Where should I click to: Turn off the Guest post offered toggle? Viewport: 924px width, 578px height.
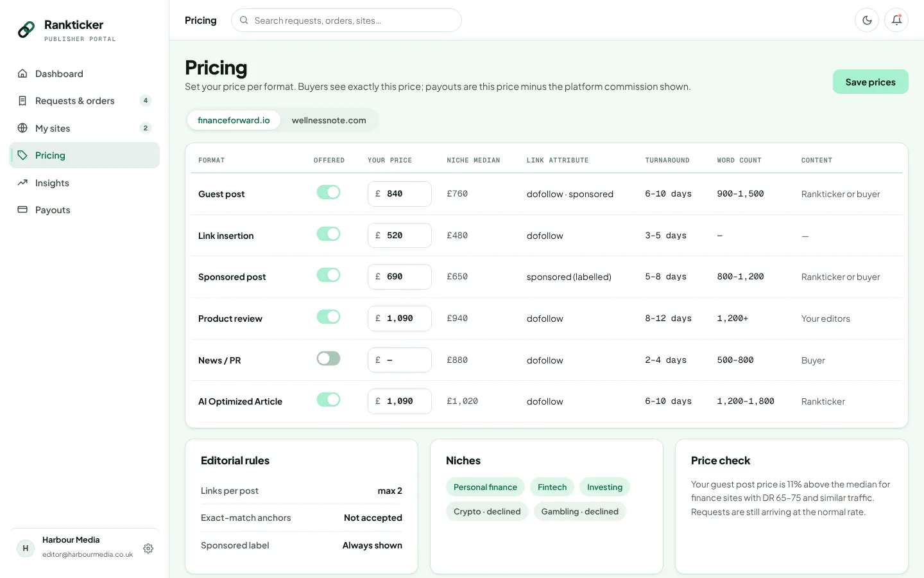[329, 192]
